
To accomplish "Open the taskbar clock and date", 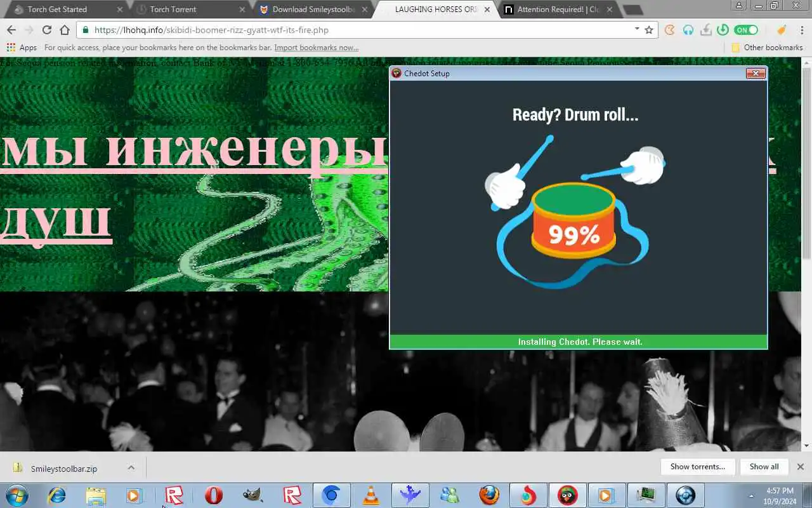I will pyautogui.click(x=780, y=495).
